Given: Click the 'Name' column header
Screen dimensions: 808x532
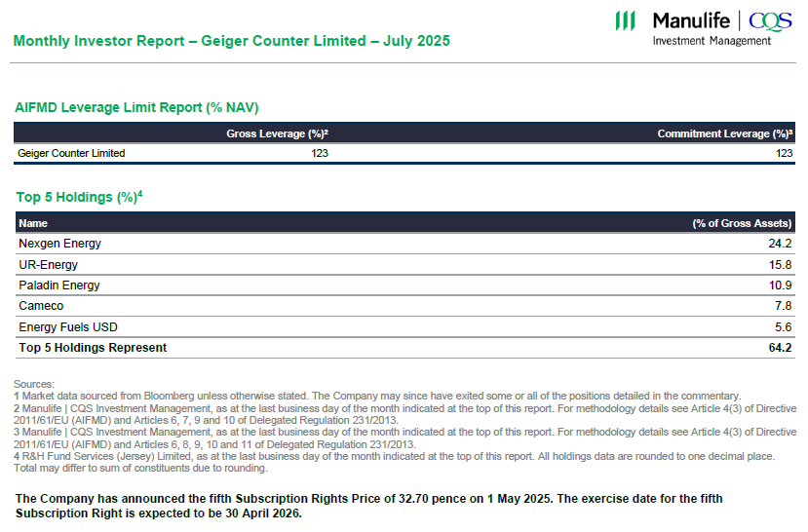Looking at the screenshot, I should pos(33,223).
